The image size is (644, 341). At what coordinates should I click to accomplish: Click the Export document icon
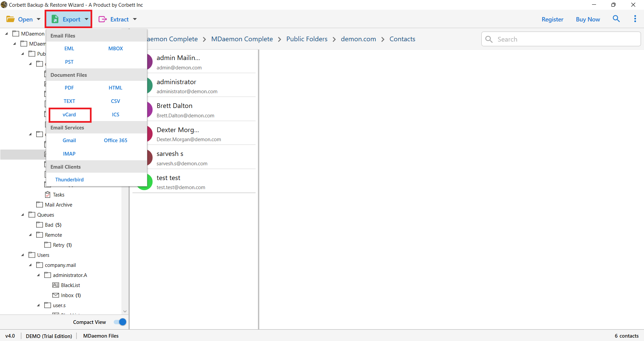[55, 19]
